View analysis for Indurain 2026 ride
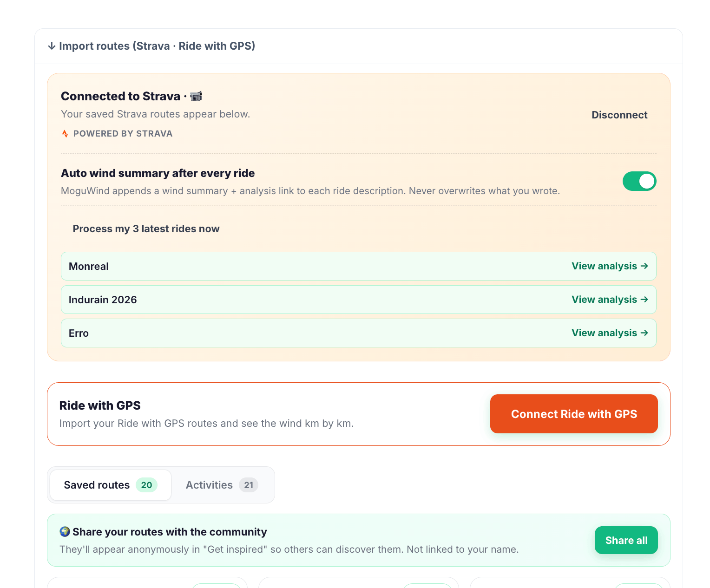 tap(610, 300)
